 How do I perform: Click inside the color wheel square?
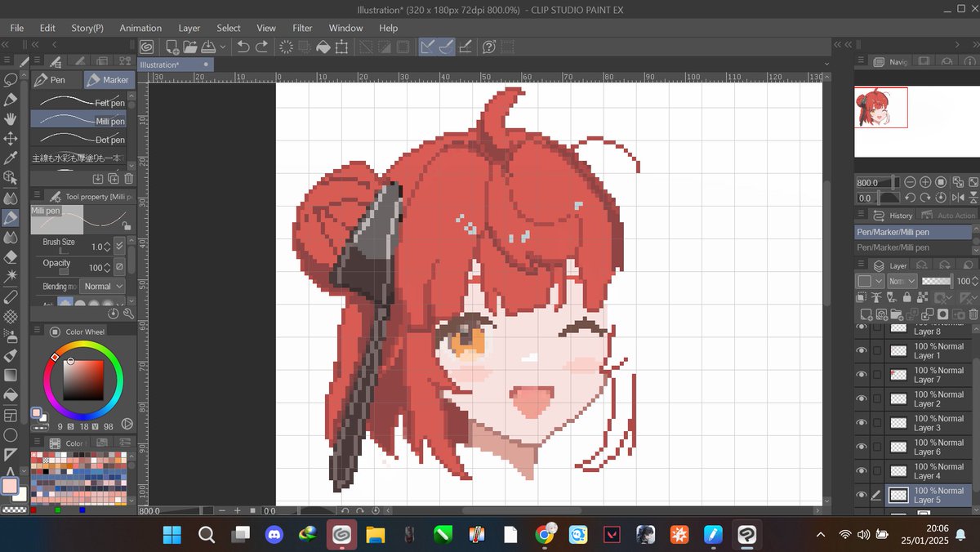(x=83, y=381)
